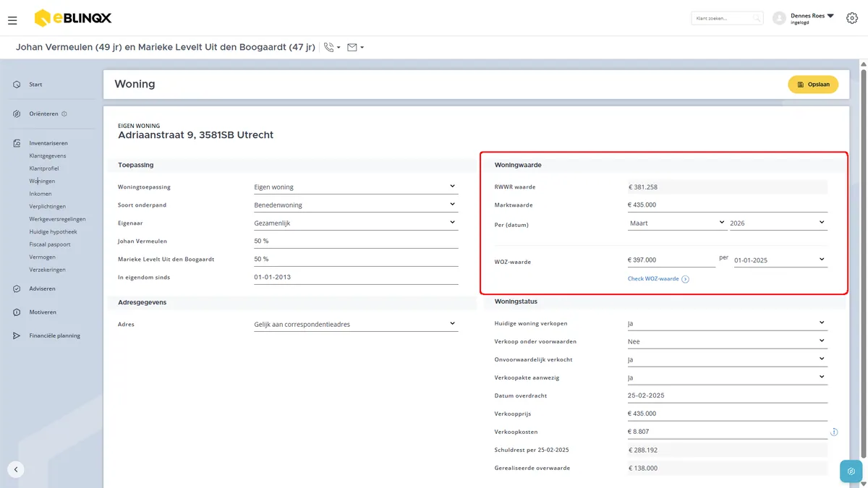Viewport: 868px width, 488px height.
Task: Open the Verkoopakte aanwezig dropdown
Action: click(x=728, y=377)
